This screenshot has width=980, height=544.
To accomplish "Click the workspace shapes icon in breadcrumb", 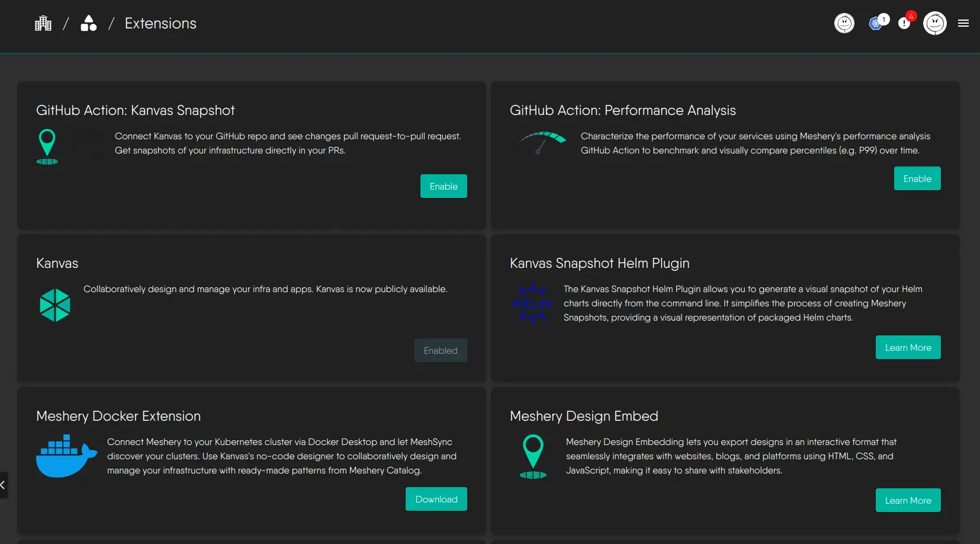I will pos(88,24).
